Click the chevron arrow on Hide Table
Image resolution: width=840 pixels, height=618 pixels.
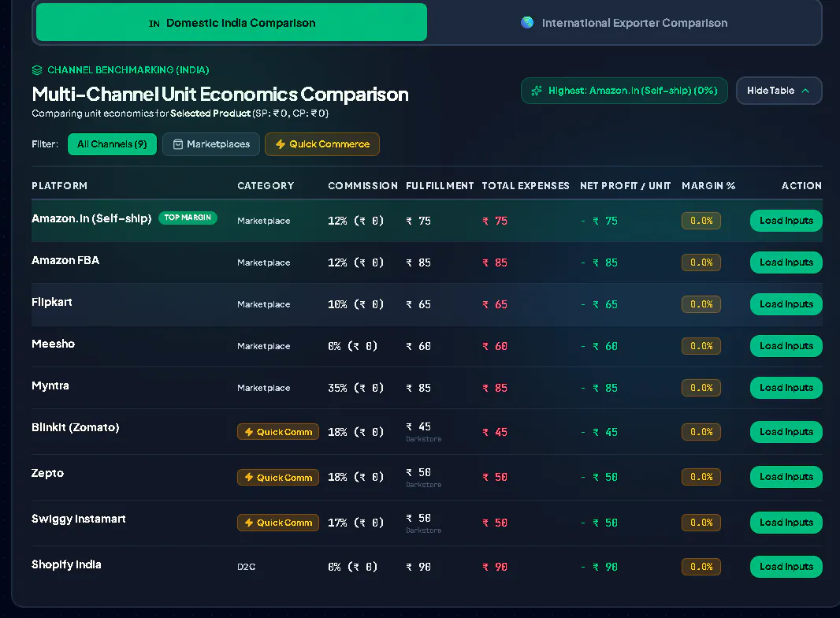(805, 91)
